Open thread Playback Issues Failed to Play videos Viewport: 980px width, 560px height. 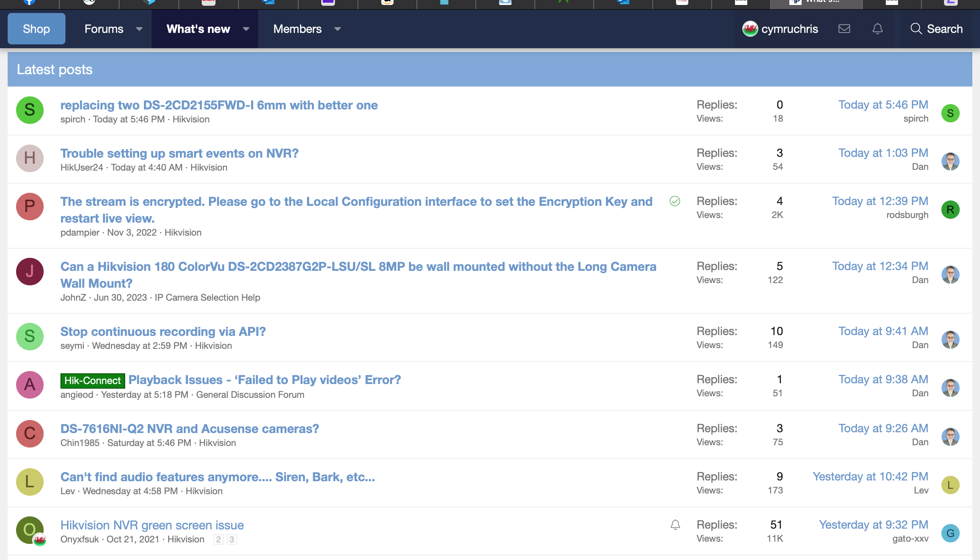point(265,379)
